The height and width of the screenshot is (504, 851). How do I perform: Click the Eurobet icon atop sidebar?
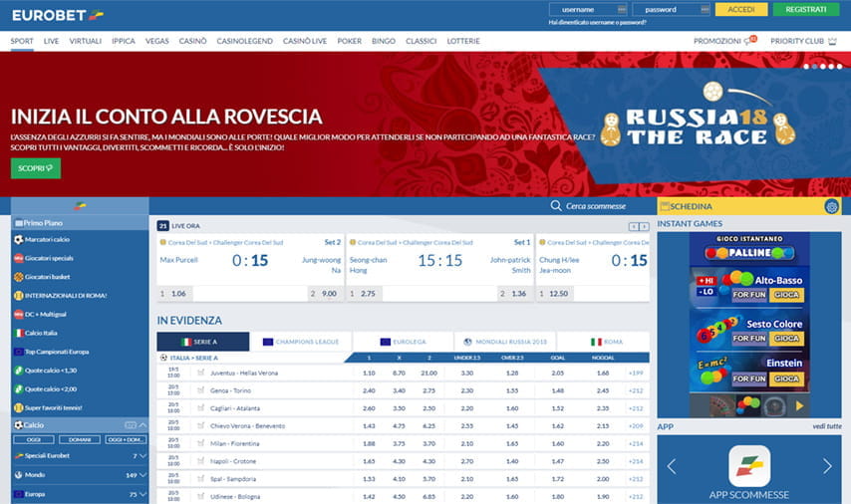(x=80, y=206)
